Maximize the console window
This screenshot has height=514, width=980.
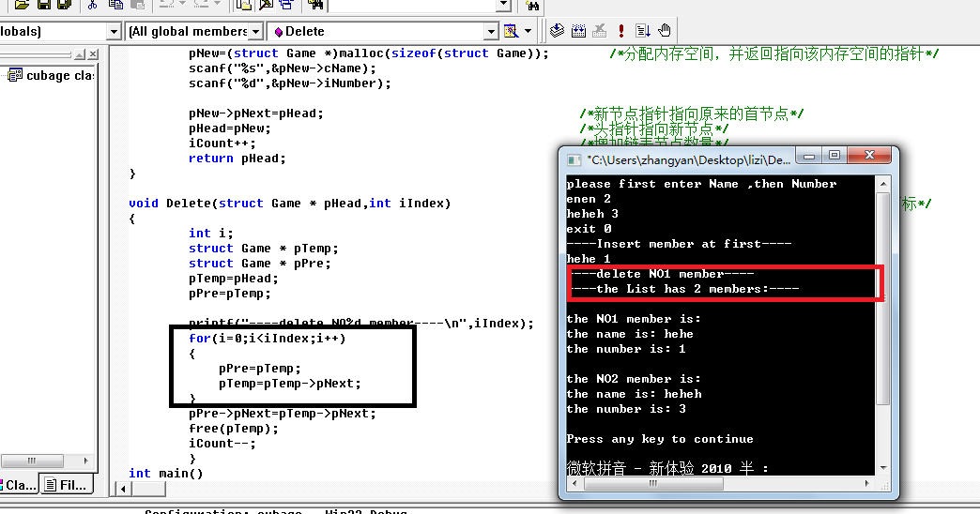(835, 156)
